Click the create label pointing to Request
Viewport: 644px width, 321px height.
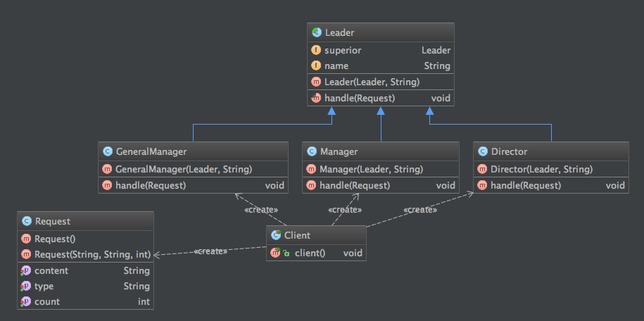click(x=210, y=251)
